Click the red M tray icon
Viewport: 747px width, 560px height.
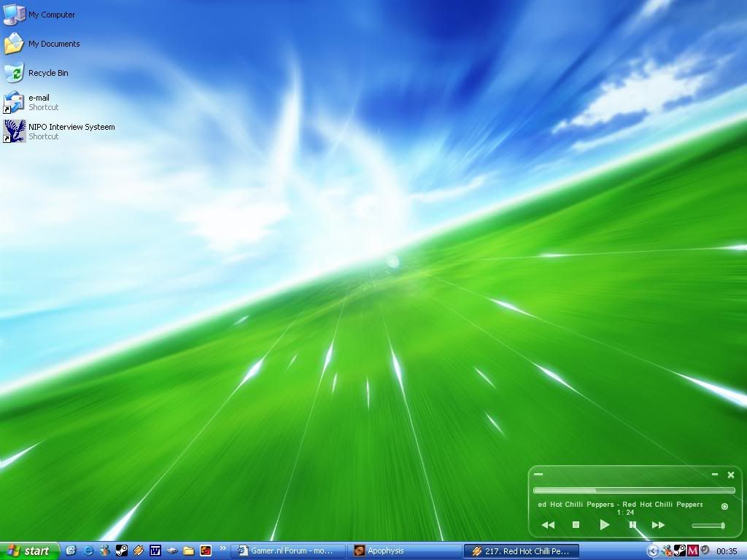pyautogui.click(x=693, y=551)
